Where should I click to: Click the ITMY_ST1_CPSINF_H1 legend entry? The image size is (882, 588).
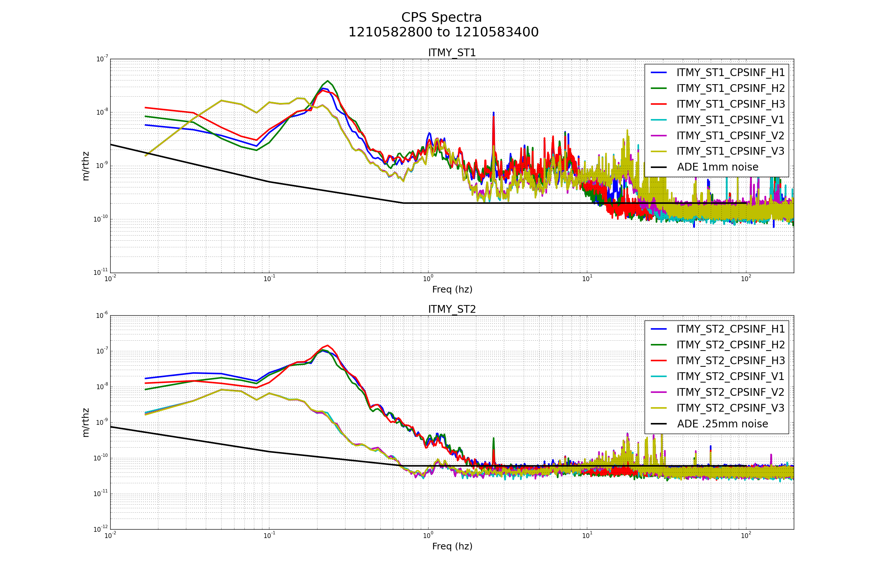click(x=730, y=72)
